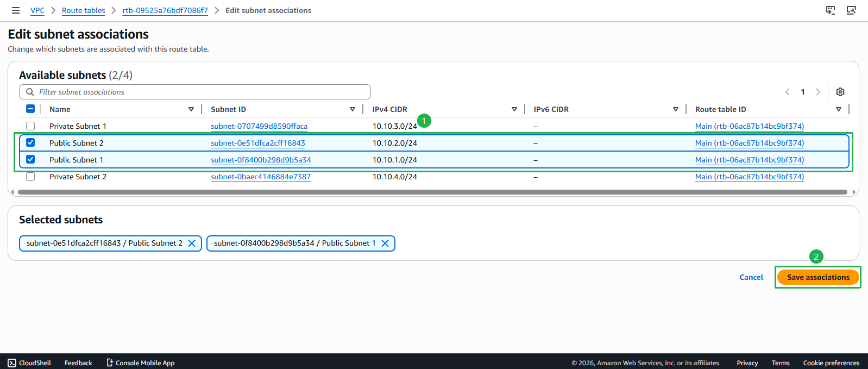The width and height of the screenshot is (868, 369).
Task: Open table preferences gear icon
Action: point(840,92)
